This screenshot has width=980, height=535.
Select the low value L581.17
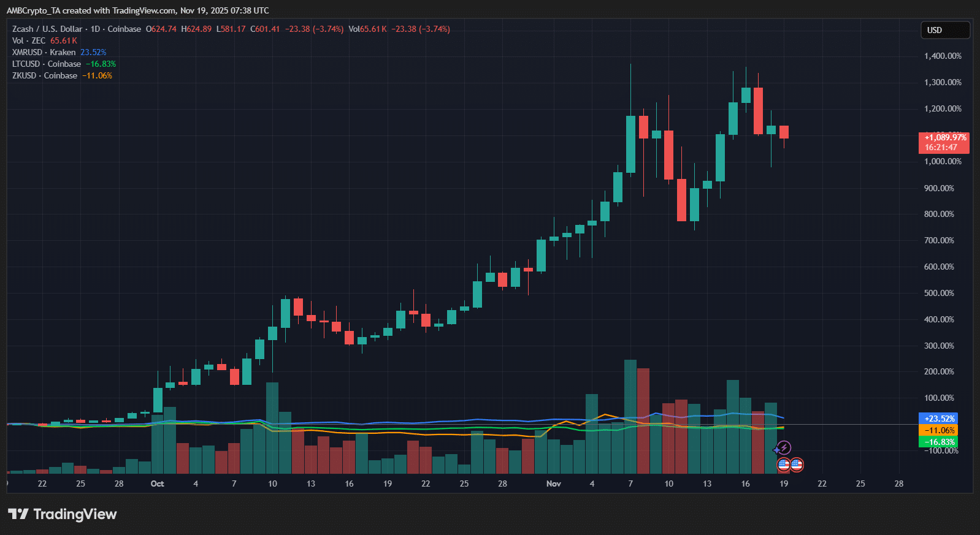tap(231, 29)
